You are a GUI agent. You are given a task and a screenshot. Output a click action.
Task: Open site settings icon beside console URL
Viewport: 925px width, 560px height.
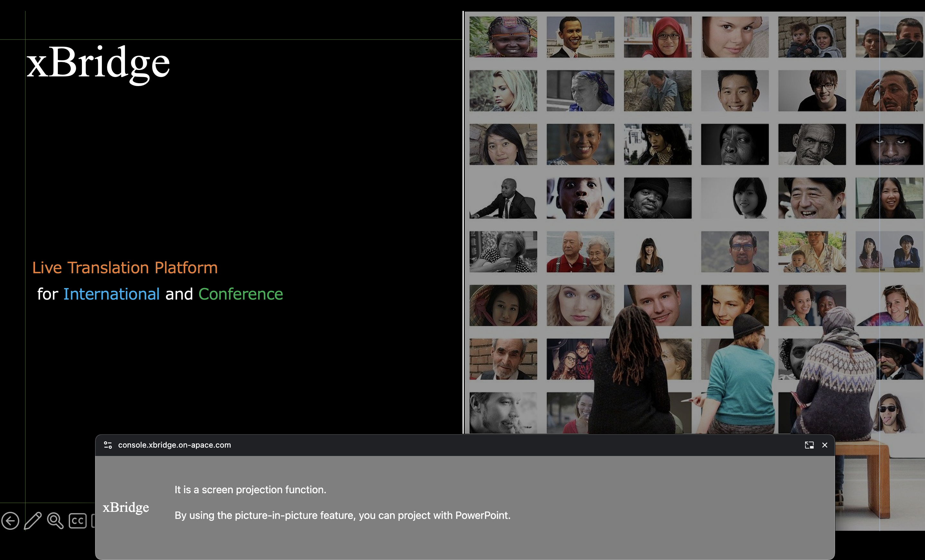tap(108, 445)
